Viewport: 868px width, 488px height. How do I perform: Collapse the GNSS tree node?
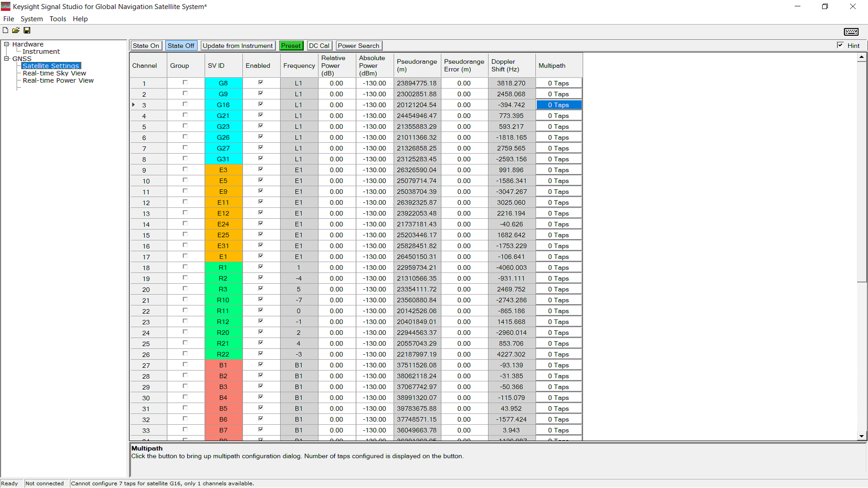(x=7, y=59)
